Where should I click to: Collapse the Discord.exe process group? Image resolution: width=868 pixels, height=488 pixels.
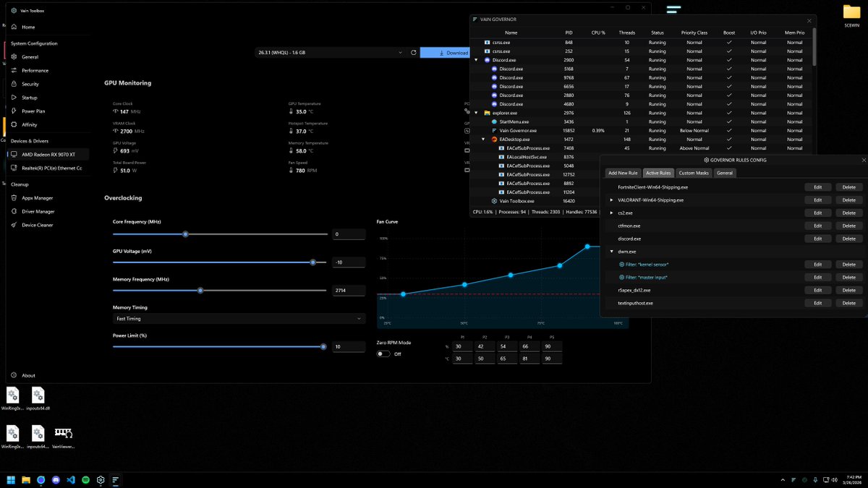pyautogui.click(x=476, y=60)
